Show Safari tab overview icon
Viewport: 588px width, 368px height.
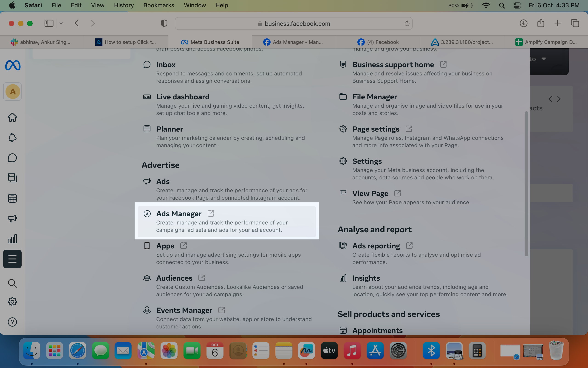[575, 23]
